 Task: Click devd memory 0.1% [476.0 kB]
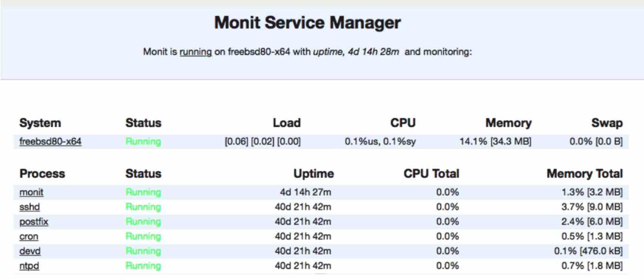click(x=588, y=251)
